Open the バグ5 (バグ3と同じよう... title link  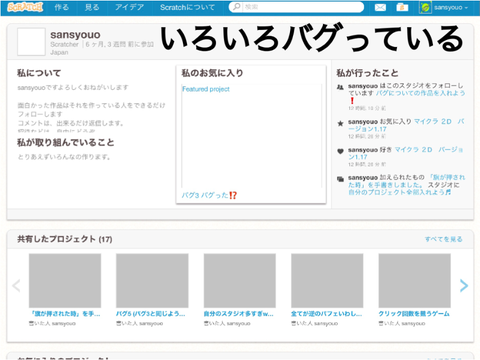[x=150, y=314]
